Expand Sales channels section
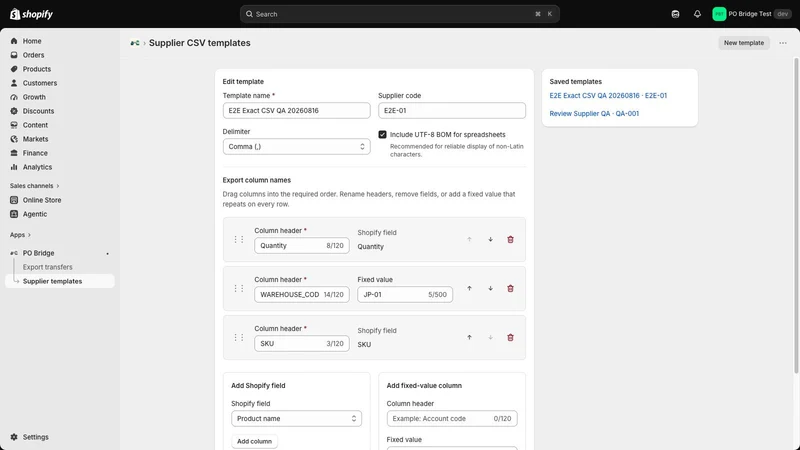Viewport: 800px width, 450px height. point(34,186)
